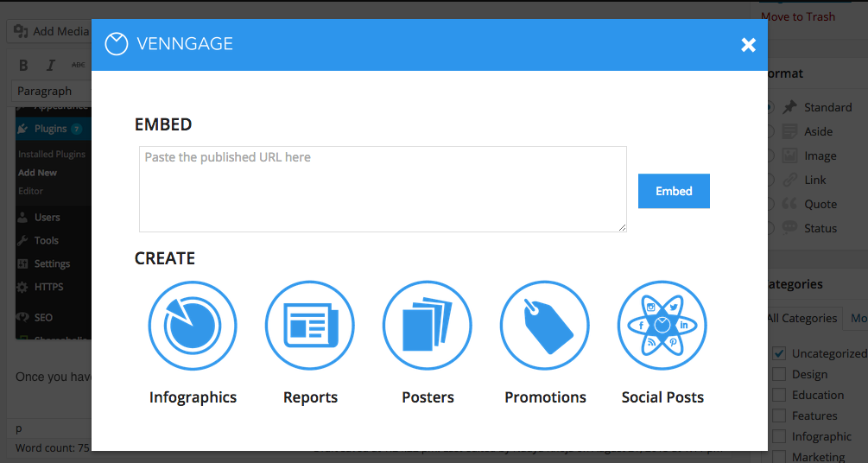This screenshot has width=868, height=463.
Task: Click the Move to Trash link
Action: pos(798,16)
